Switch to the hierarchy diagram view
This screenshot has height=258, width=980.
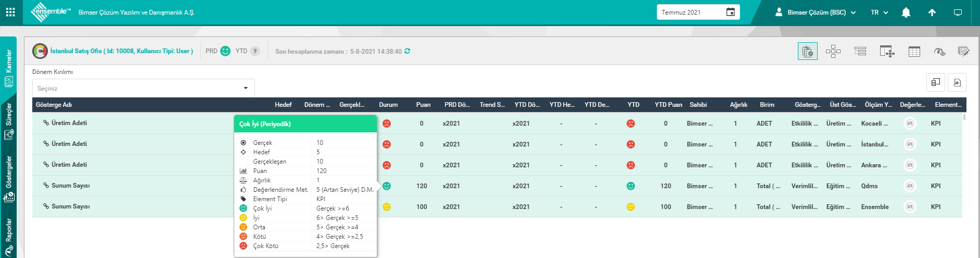pos(833,51)
